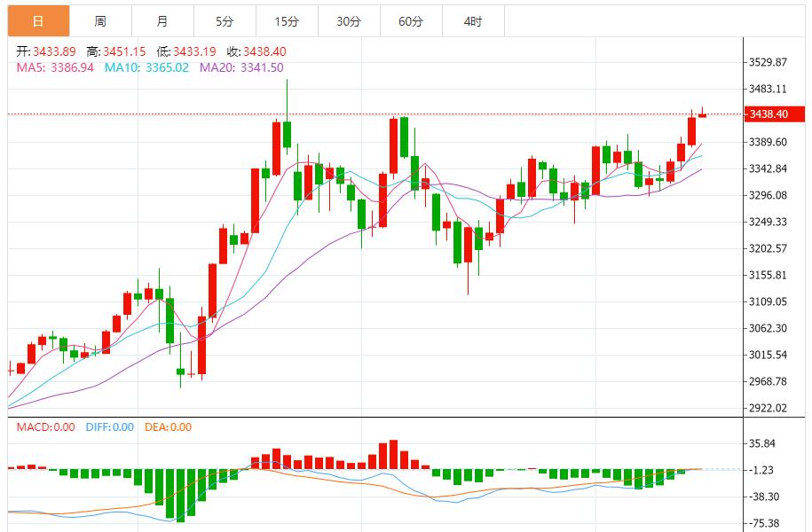
Task: Switch to the 4时 timeframe tab
Action: pos(473,21)
